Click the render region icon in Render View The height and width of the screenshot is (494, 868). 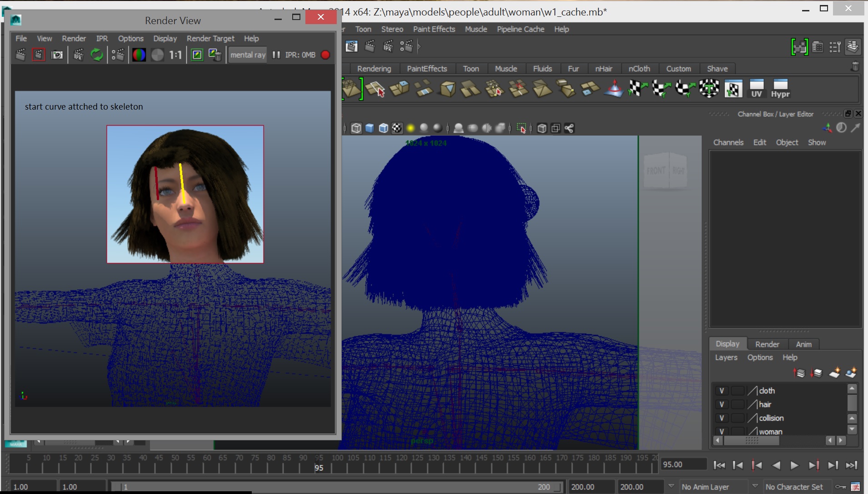(x=39, y=55)
